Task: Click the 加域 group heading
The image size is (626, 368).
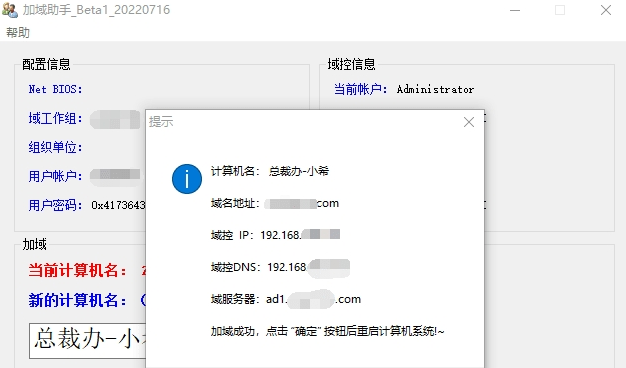Action: [35, 244]
